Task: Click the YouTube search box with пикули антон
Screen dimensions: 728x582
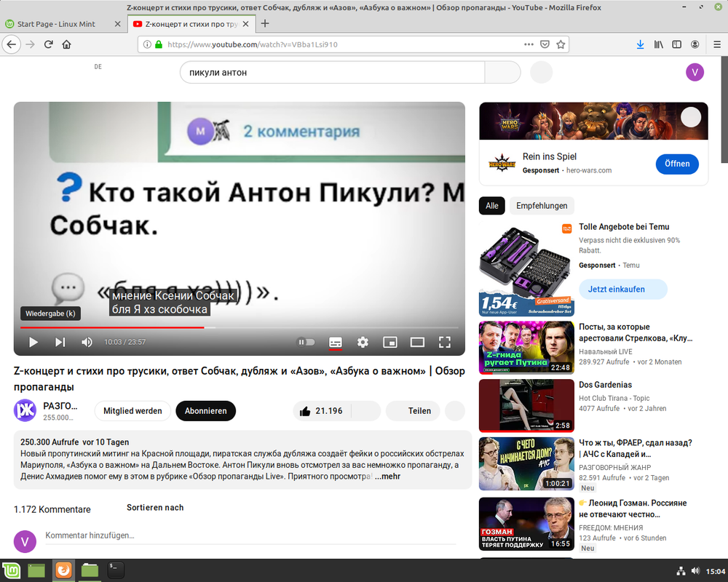Action: pyautogui.click(x=332, y=73)
